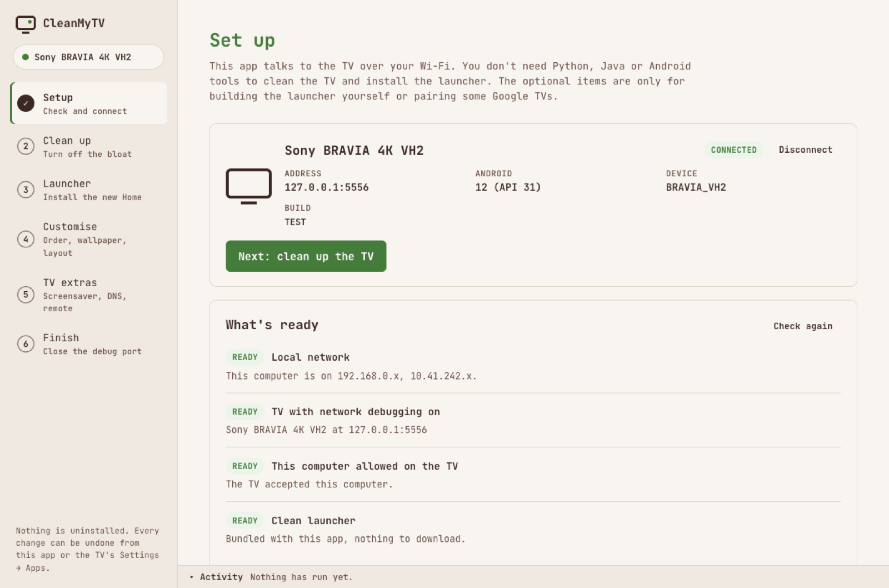Image resolution: width=889 pixels, height=588 pixels.
Task: Click the Android value 12 (API 31)
Action: (508, 187)
